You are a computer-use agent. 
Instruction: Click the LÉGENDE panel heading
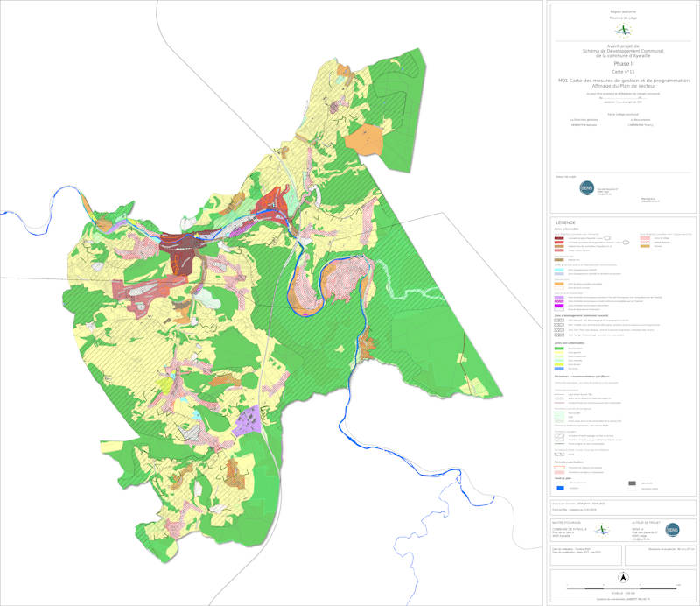[566, 224]
